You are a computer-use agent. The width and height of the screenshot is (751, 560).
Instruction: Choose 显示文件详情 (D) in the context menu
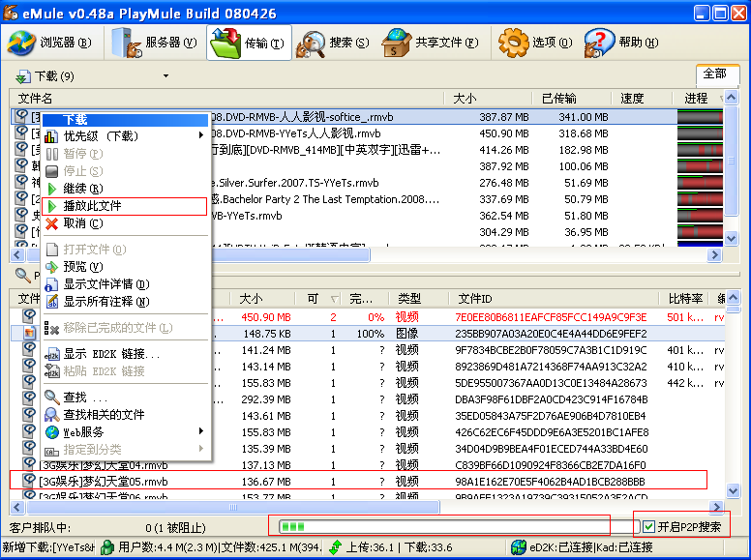(126, 284)
